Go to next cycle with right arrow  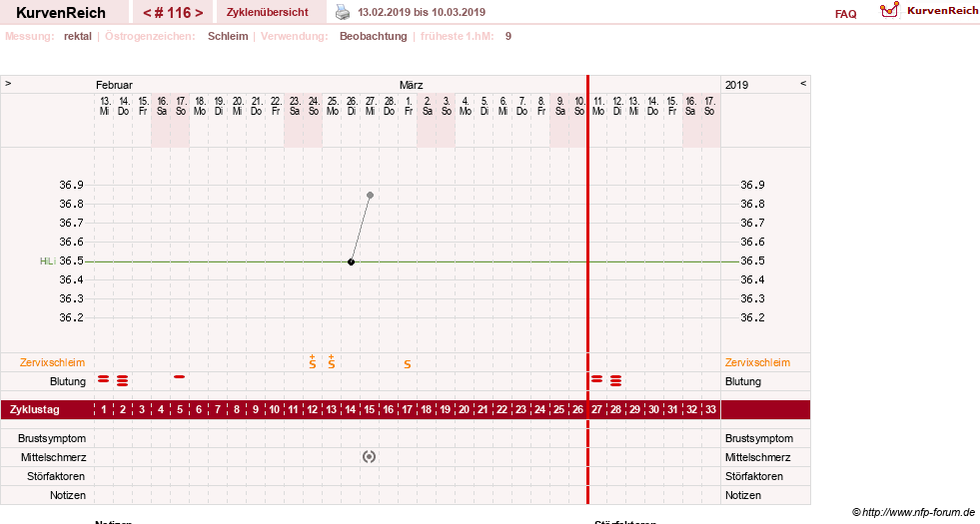point(199,13)
